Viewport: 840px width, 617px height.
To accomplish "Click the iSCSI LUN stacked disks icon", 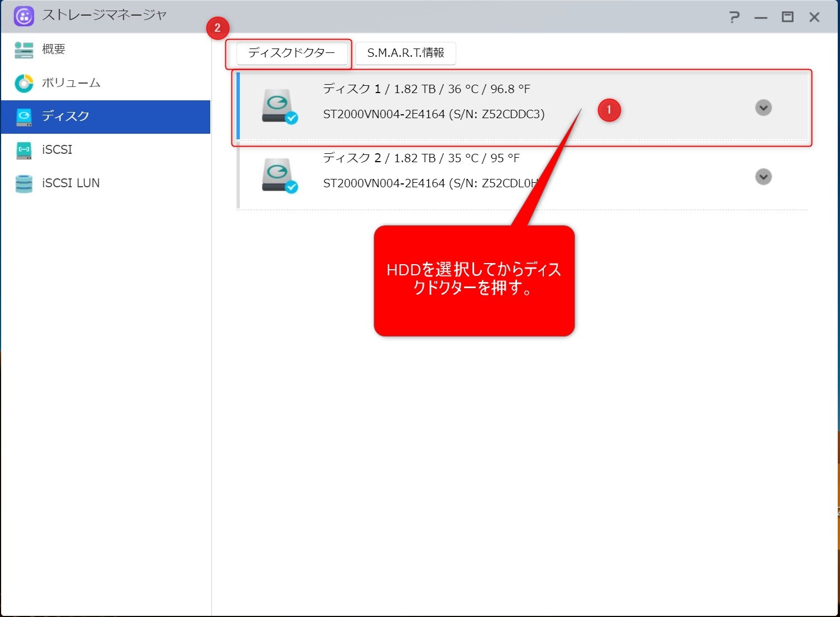I will [23, 183].
